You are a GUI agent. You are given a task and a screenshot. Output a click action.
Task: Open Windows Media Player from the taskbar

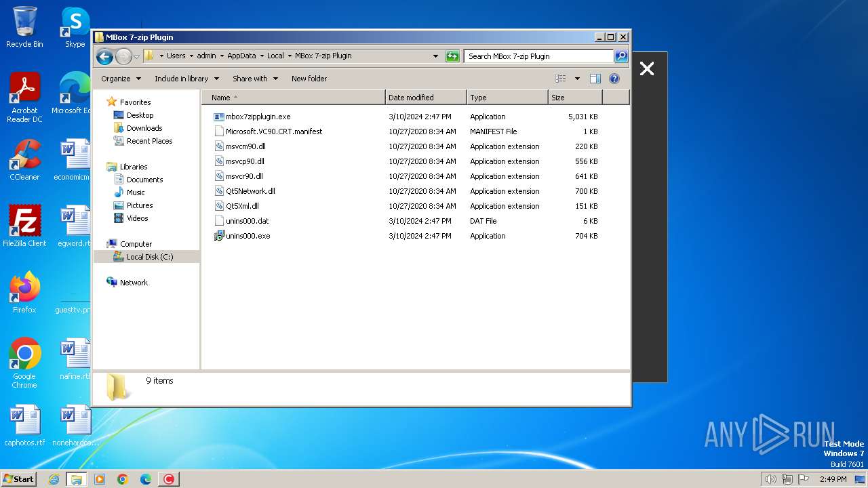(x=100, y=479)
